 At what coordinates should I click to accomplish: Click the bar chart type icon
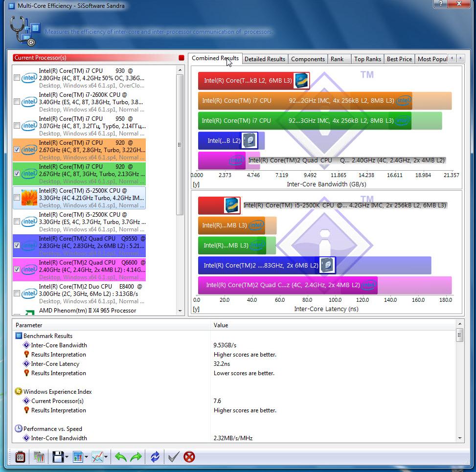78,457
